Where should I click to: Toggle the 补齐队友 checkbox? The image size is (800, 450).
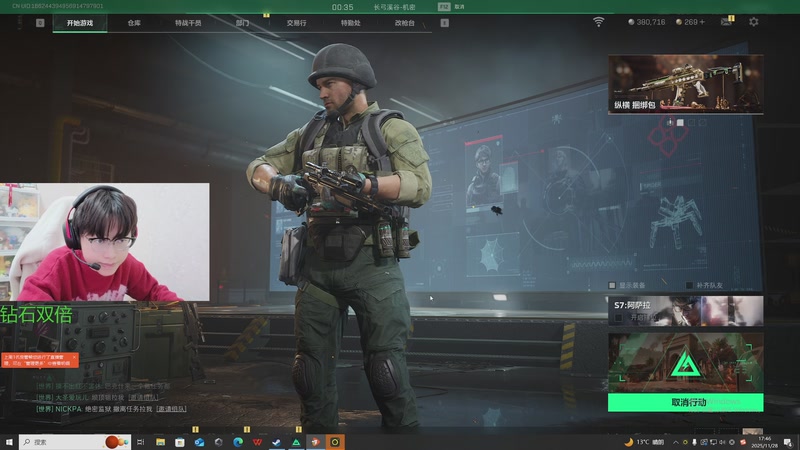[x=689, y=285]
